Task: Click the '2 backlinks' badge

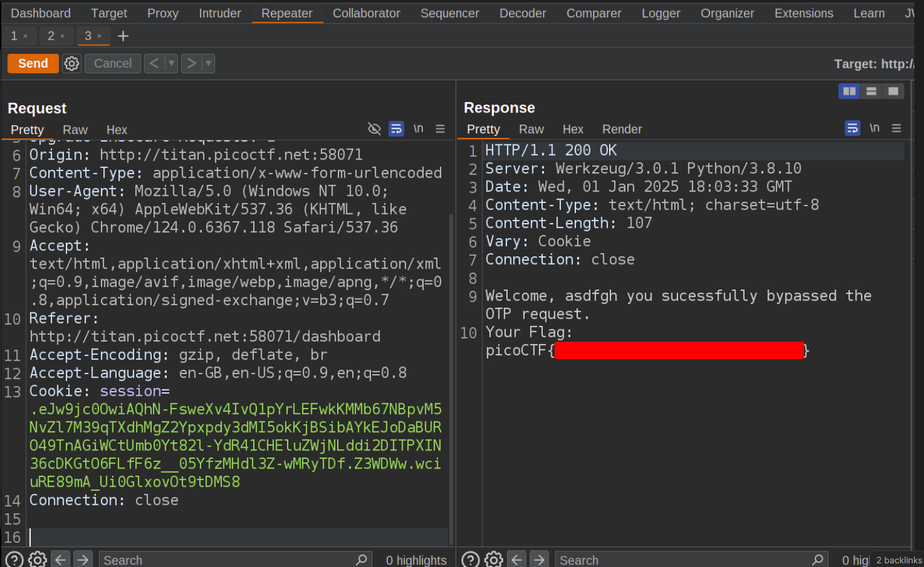Action: coord(899,560)
